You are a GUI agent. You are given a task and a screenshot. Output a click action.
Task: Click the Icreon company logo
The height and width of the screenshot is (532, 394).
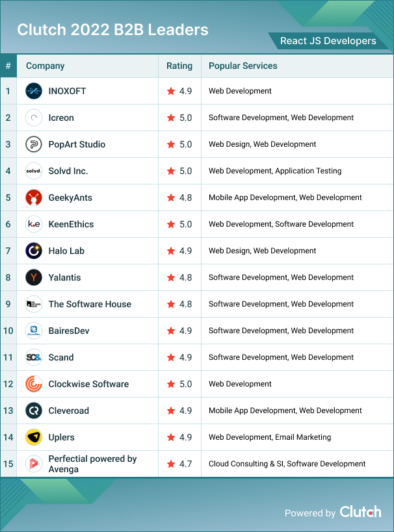34,118
